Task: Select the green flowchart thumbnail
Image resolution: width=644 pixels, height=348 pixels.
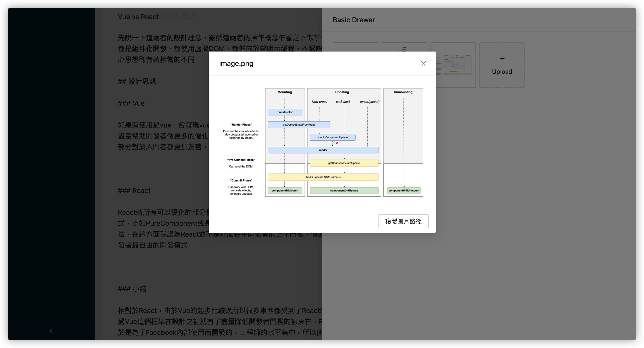Action: point(404,48)
